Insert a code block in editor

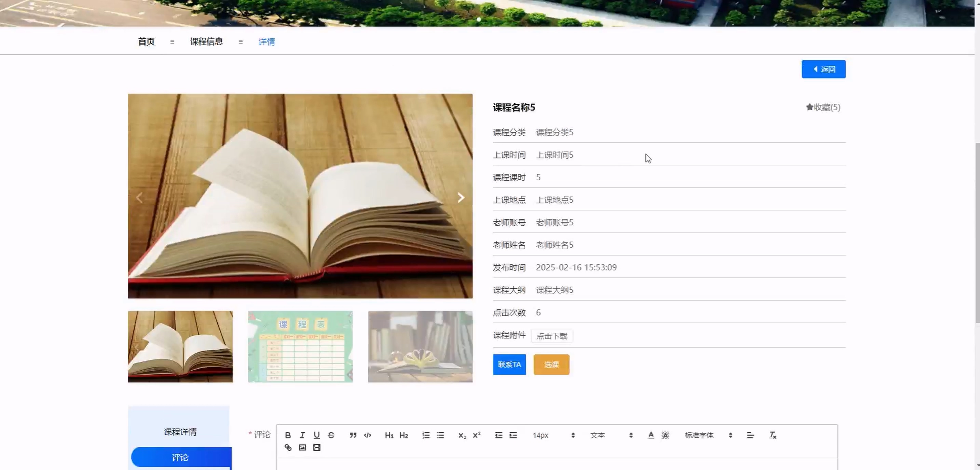click(368, 435)
